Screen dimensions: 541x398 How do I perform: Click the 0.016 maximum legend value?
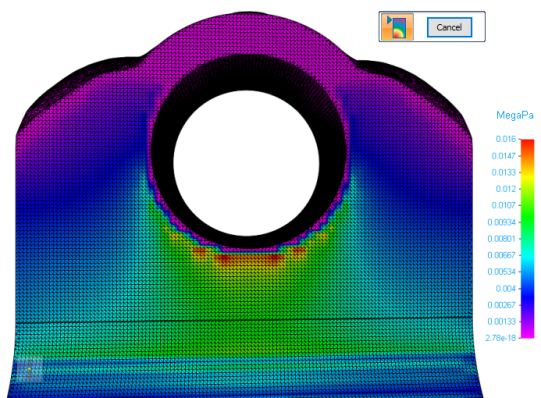point(505,139)
